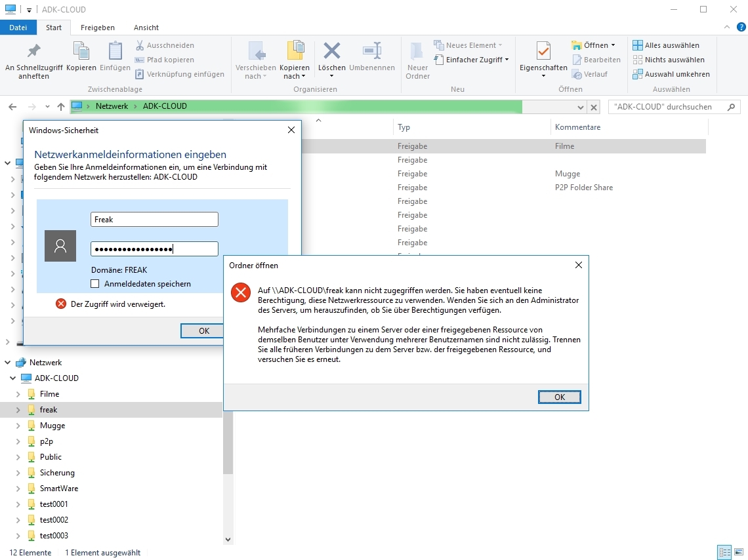Switch to the Ansicht tab
Screen dimensions: 748x560
[146, 27]
